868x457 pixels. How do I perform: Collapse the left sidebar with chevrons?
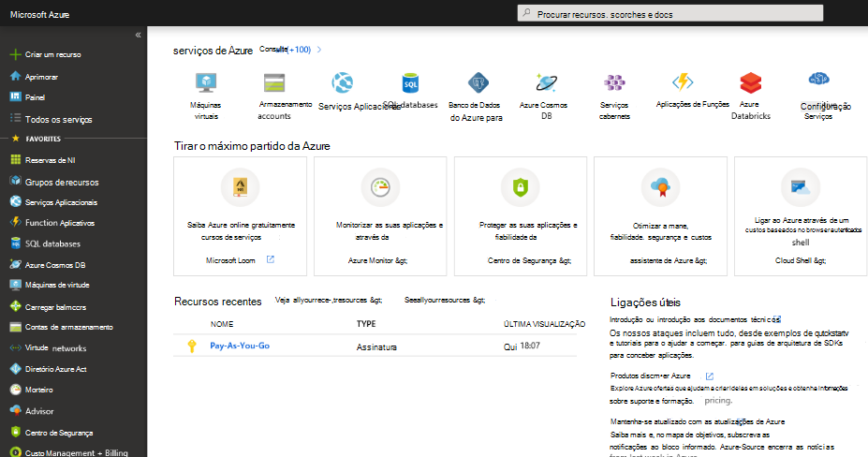tap(138, 35)
